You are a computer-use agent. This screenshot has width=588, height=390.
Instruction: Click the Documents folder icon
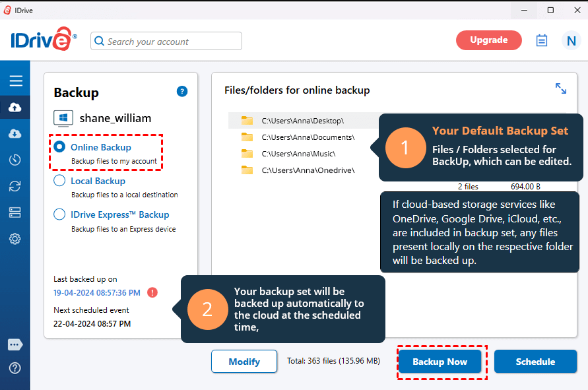click(x=247, y=137)
